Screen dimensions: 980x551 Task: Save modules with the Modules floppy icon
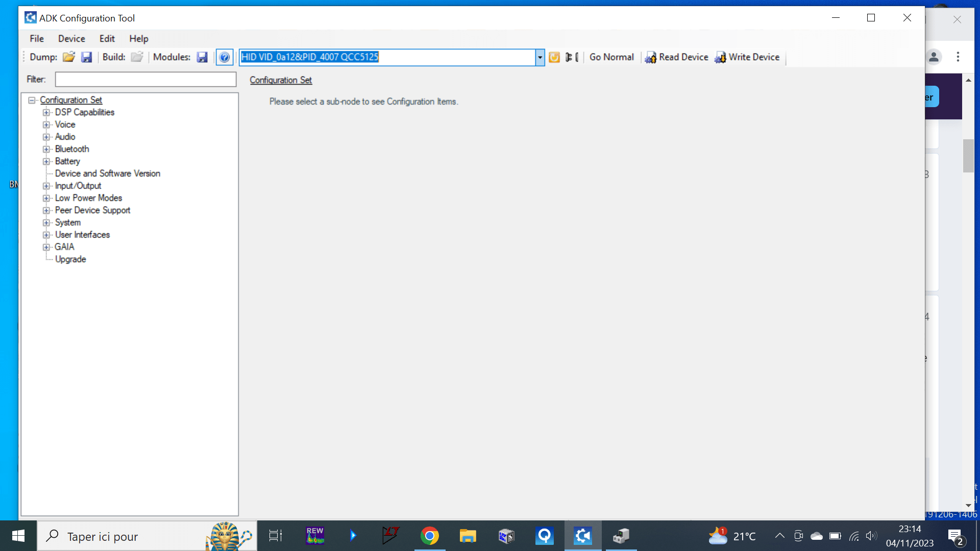pos(203,57)
